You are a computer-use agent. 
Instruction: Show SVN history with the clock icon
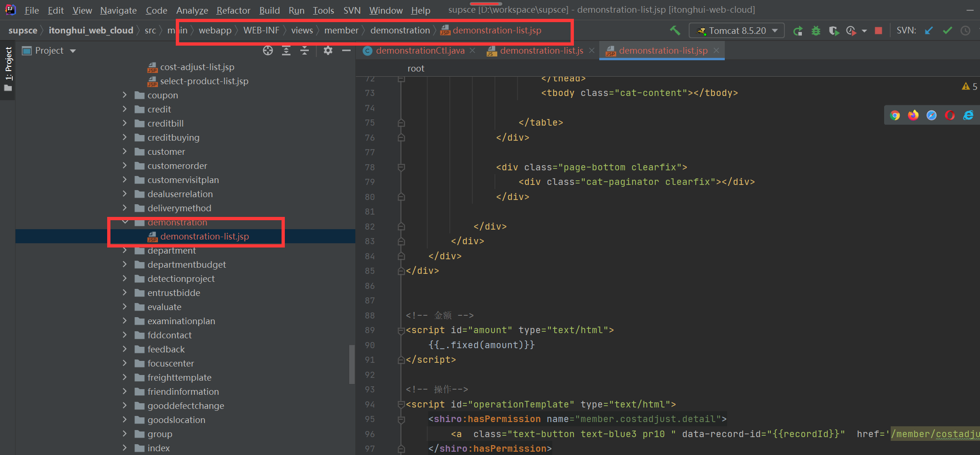click(965, 31)
